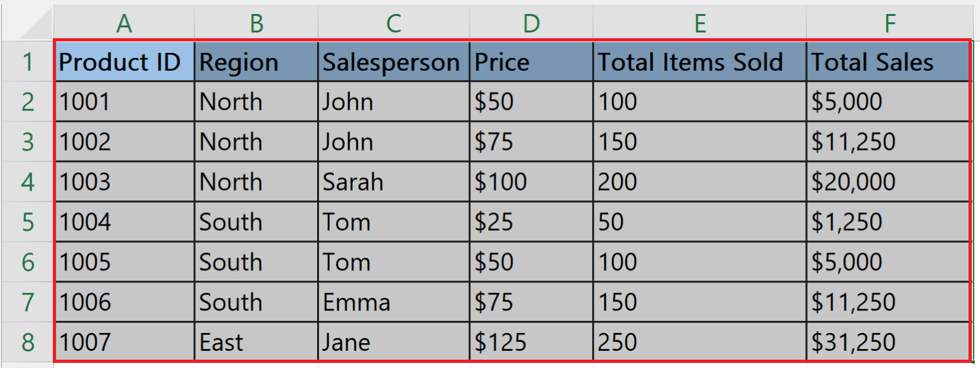This screenshot has height=368, width=980.
Task: Click the cell with price $125
Action: tap(530, 342)
